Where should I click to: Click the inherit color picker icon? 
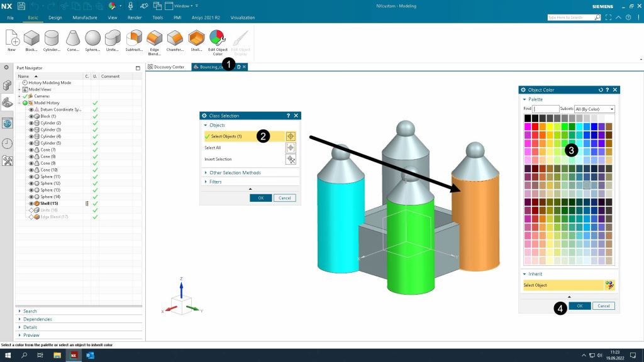(x=609, y=285)
